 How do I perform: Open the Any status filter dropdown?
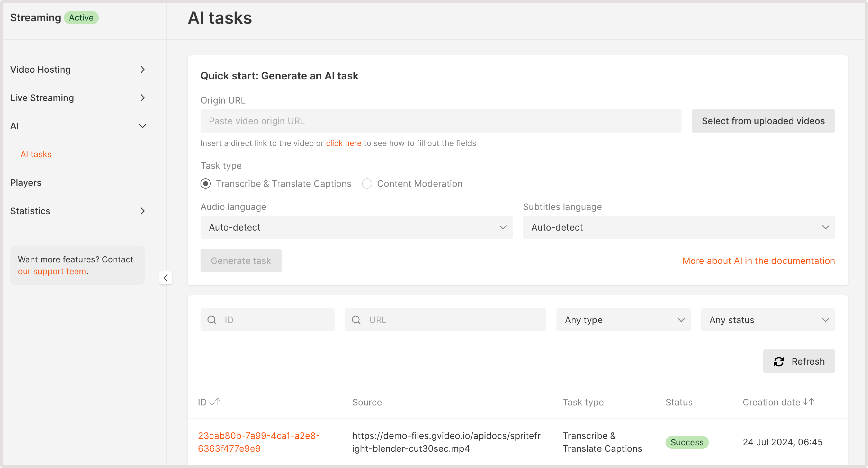pos(768,320)
